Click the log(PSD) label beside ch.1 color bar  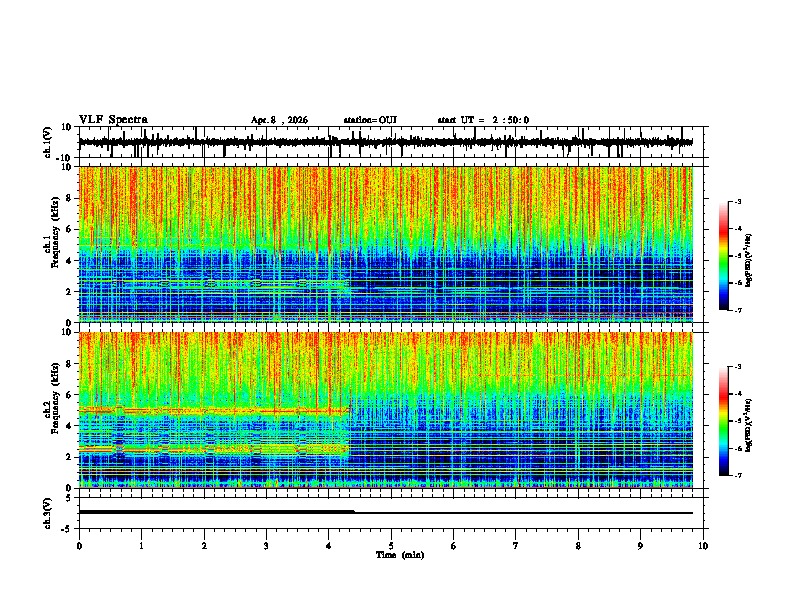pyautogui.click(x=749, y=261)
